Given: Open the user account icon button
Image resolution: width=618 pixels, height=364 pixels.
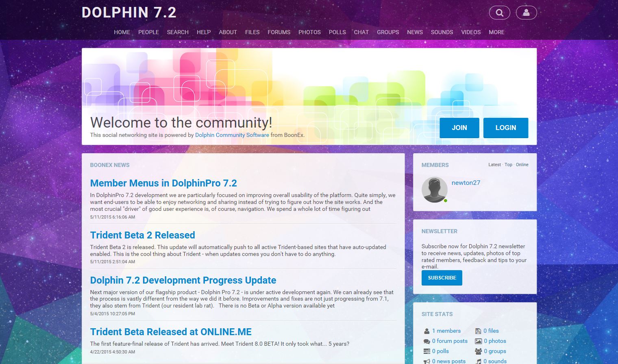Looking at the screenshot, I should coord(526,13).
